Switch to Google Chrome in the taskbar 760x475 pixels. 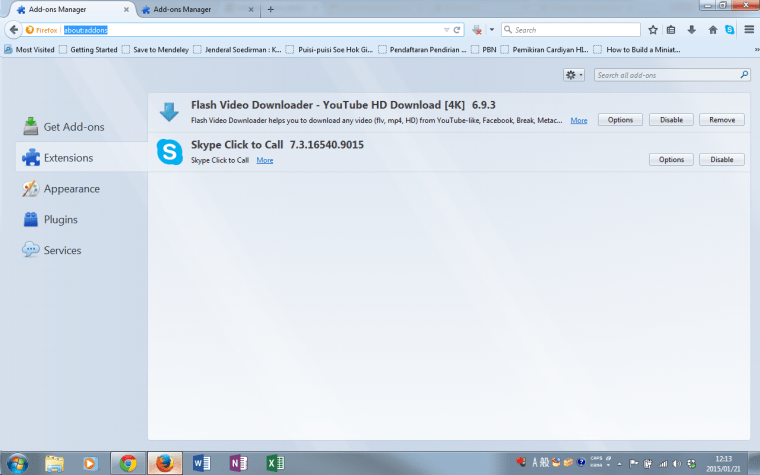(x=128, y=463)
